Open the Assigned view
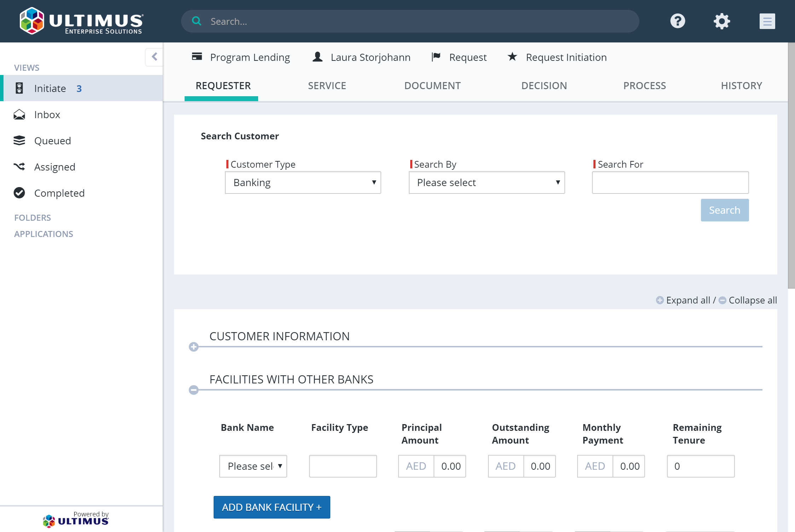Screen dimensions: 795x532 81,167
